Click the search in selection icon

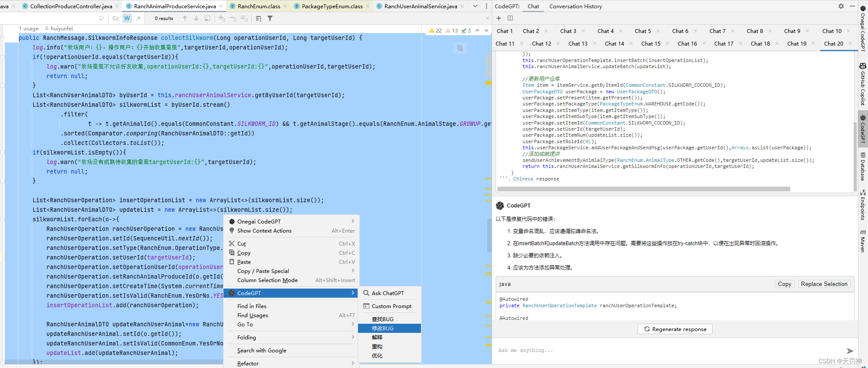pos(207,18)
